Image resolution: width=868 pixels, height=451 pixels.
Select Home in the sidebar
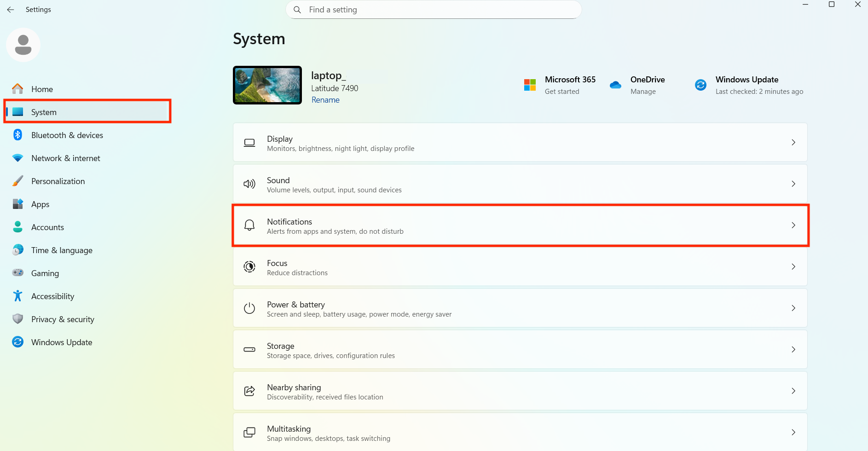point(42,89)
